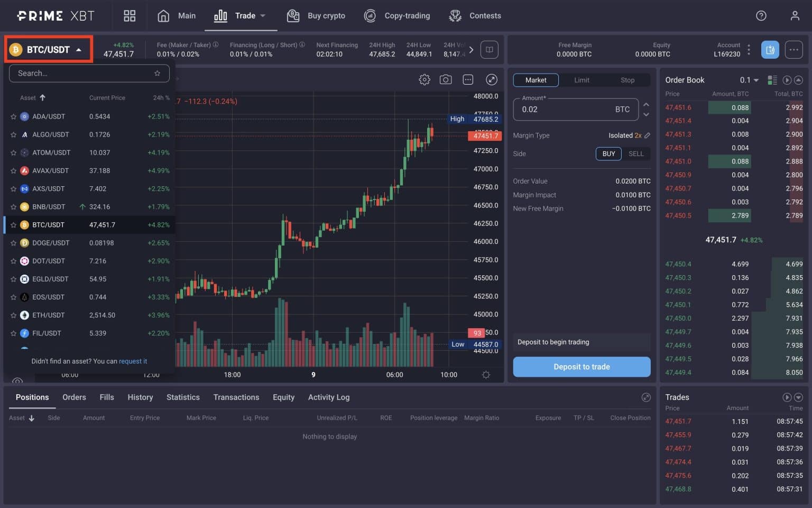Screen dimensions: 812x508
Task: Expand the chart to fullscreen
Action: pos(492,79)
